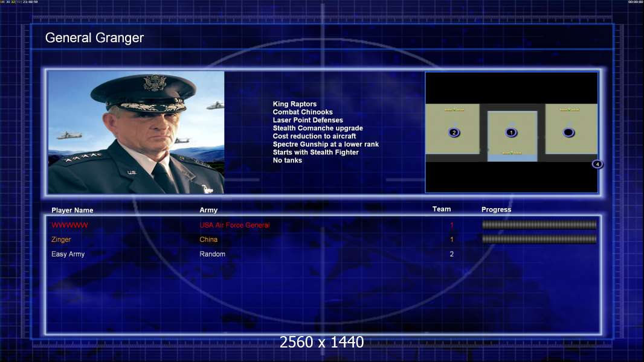Click the map preview black area

(x=511, y=132)
